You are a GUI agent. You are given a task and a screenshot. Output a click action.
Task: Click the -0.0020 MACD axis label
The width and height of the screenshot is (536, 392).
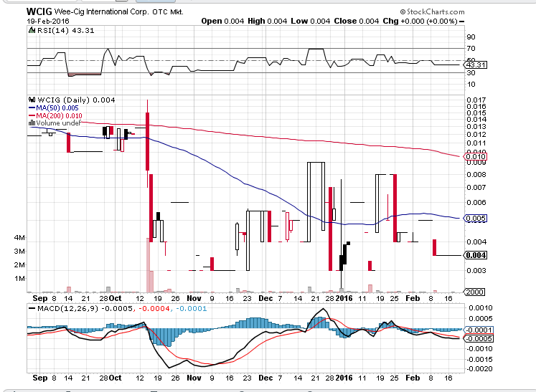pyautogui.click(x=479, y=369)
